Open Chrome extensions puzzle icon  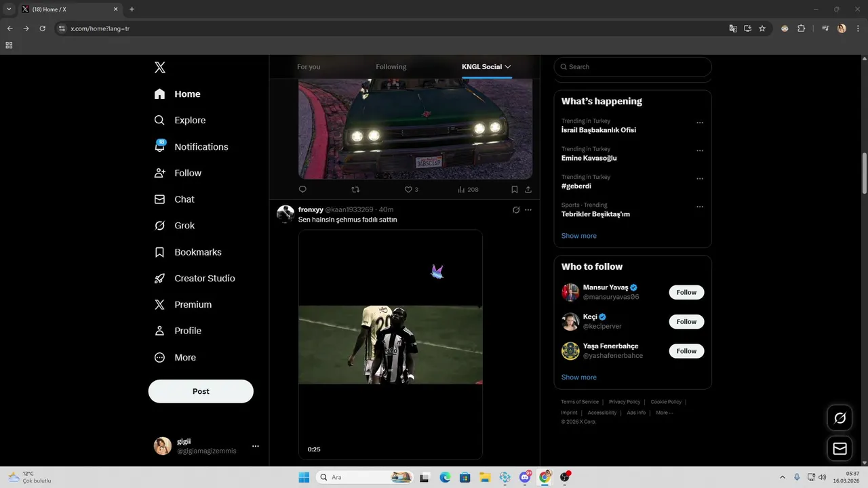[802, 28]
